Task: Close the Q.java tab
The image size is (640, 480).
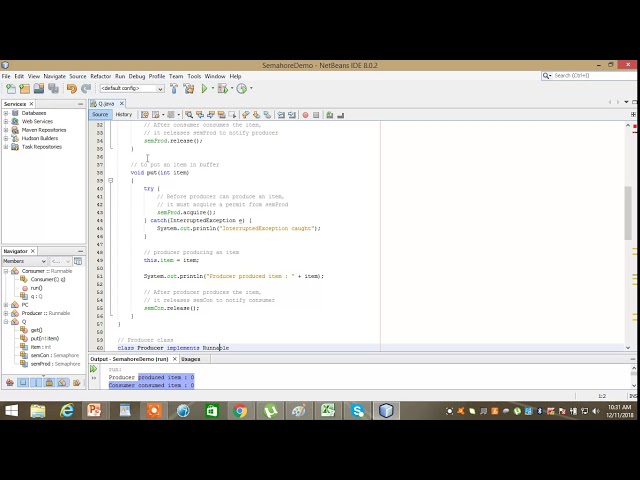Action: tap(122, 104)
